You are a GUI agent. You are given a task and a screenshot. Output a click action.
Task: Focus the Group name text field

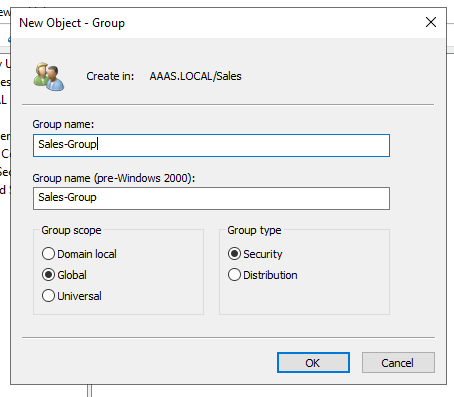[211, 145]
